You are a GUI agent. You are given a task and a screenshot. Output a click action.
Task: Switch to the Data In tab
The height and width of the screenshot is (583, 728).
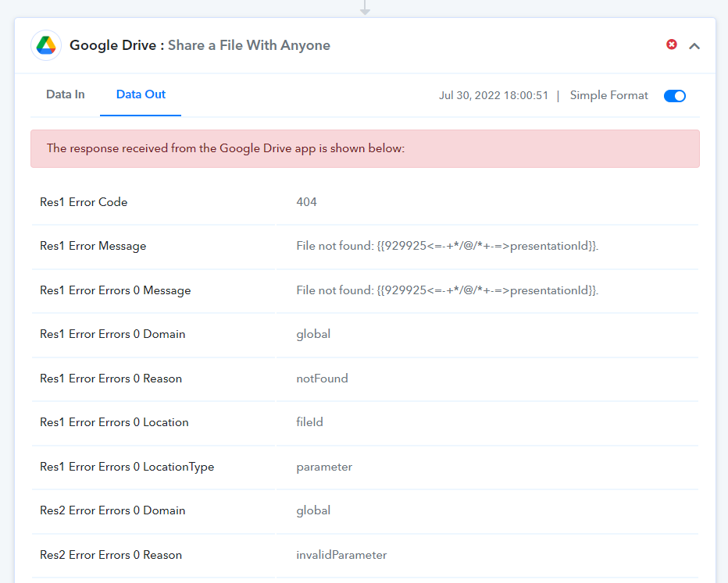[66, 94]
